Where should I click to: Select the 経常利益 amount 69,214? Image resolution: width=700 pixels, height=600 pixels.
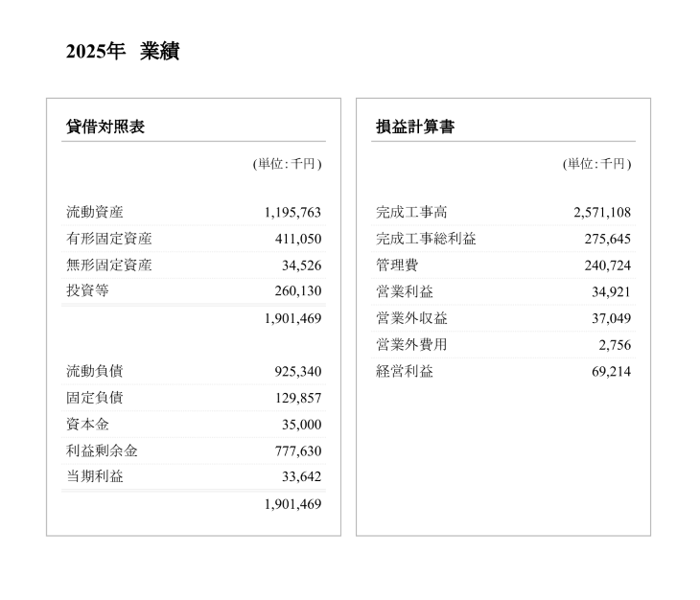[611, 372]
